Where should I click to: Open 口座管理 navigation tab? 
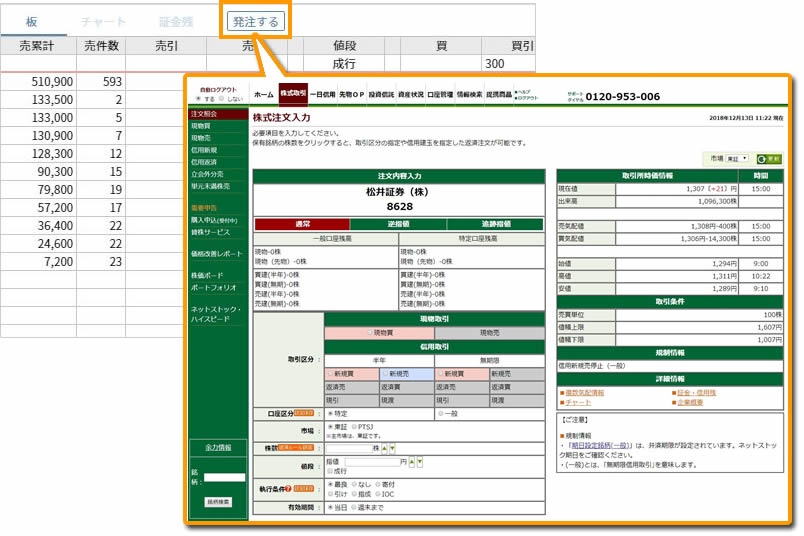tap(440, 95)
